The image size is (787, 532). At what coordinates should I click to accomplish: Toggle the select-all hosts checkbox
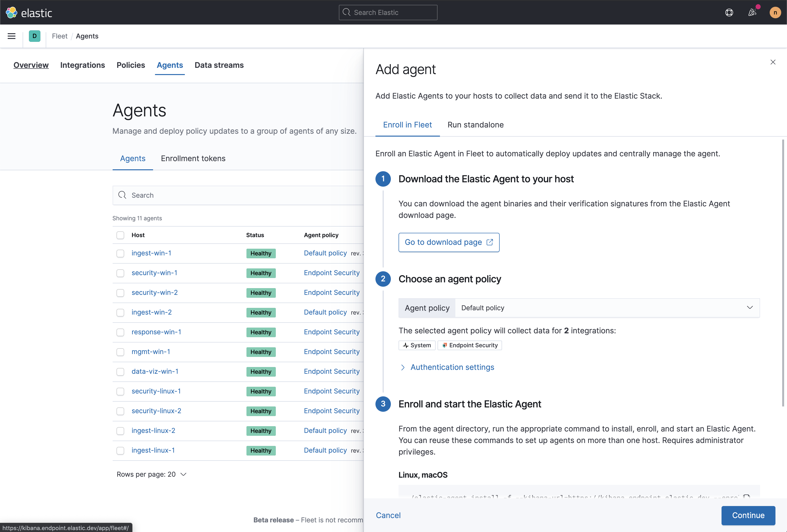coord(120,235)
